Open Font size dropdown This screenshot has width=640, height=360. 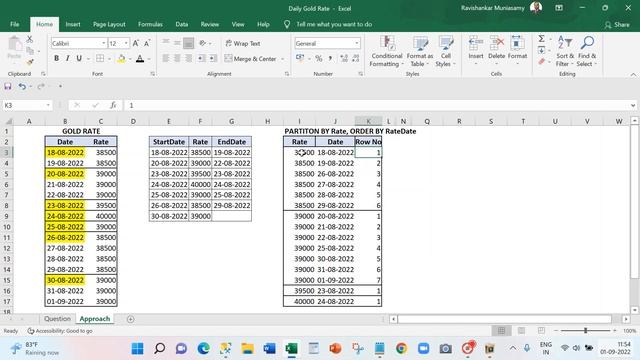coord(126,43)
